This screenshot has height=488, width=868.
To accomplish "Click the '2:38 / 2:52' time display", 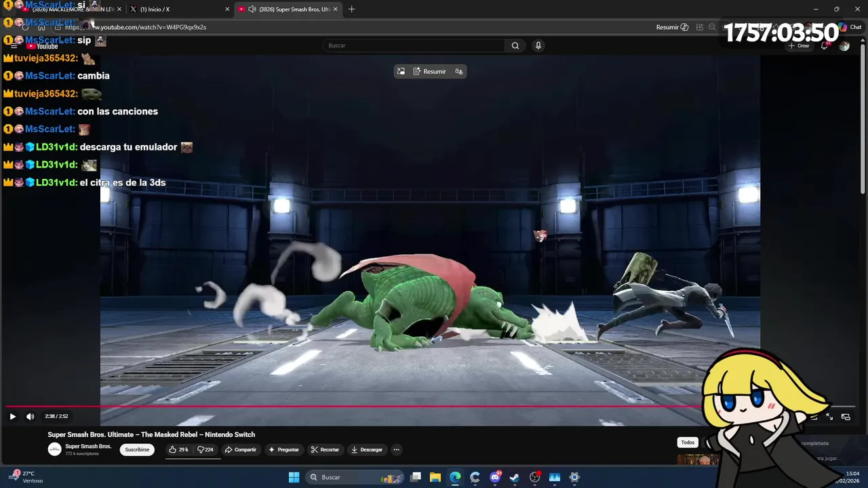I will pyautogui.click(x=56, y=416).
